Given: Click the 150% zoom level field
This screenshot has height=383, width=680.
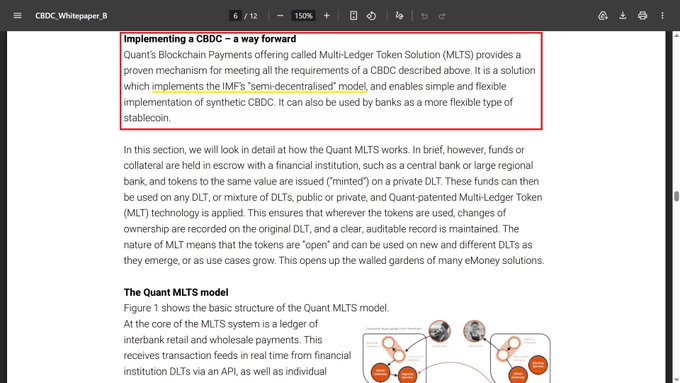Looking at the screenshot, I should point(303,16).
